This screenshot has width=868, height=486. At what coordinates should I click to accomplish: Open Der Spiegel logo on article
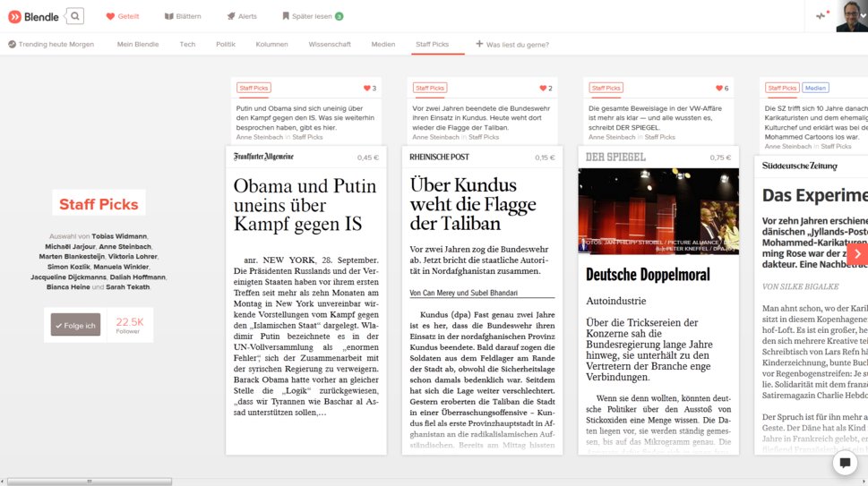(x=615, y=157)
